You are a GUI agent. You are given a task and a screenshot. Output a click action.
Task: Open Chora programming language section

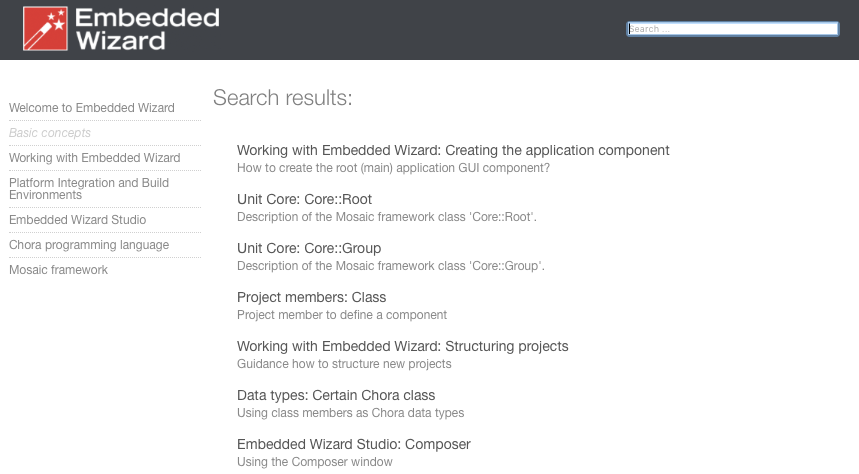[x=89, y=245]
